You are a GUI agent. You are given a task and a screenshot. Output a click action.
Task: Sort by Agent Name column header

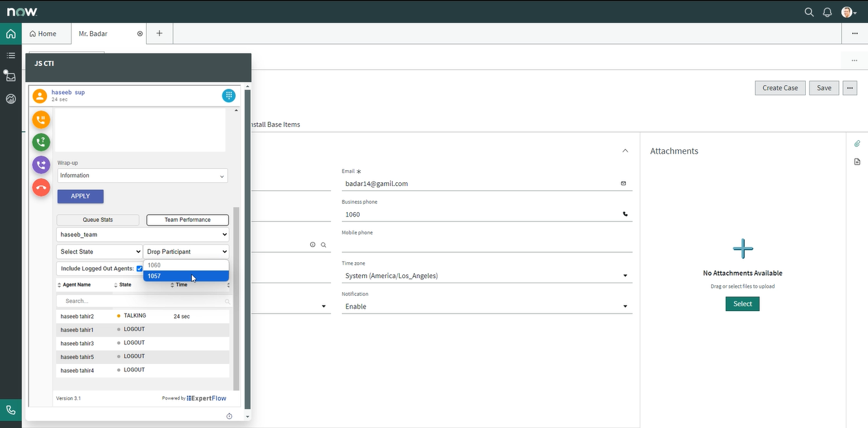pyautogui.click(x=77, y=285)
